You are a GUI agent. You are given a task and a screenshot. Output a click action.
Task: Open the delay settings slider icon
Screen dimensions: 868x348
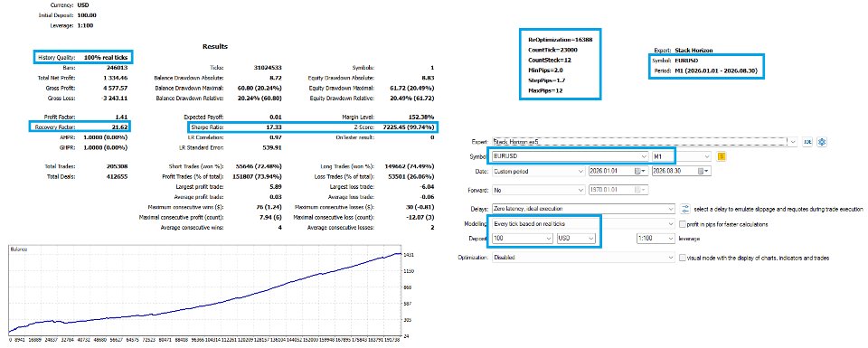click(x=685, y=209)
